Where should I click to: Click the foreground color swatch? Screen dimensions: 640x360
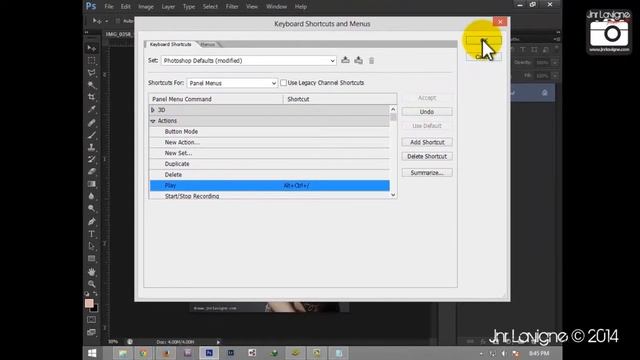pyautogui.click(x=89, y=303)
